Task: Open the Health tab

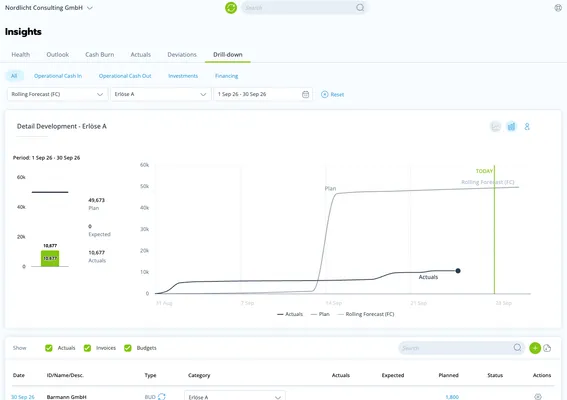Action: 21,55
